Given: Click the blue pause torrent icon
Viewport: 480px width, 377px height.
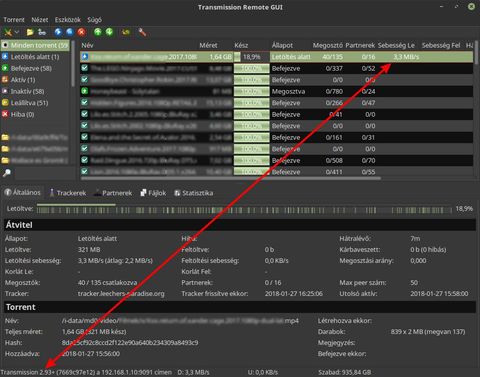Looking at the screenshot, I should pos(70,32).
